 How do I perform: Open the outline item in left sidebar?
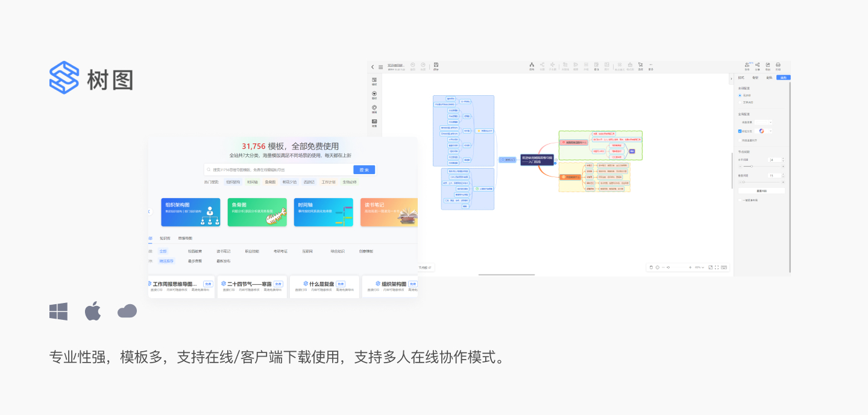coord(374,123)
